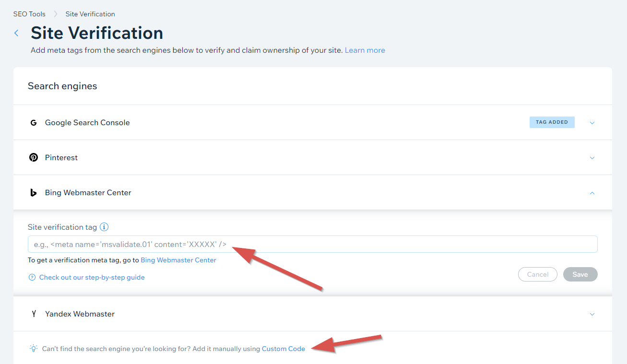Expand the Yandex Webmaster section

592,314
